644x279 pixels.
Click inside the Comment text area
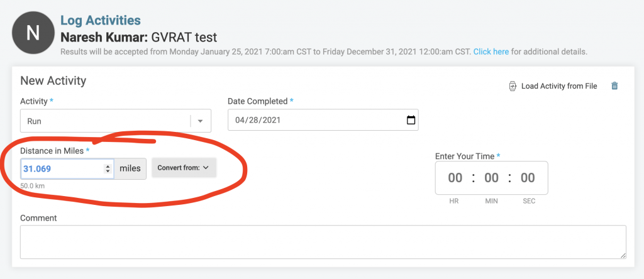(323, 242)
